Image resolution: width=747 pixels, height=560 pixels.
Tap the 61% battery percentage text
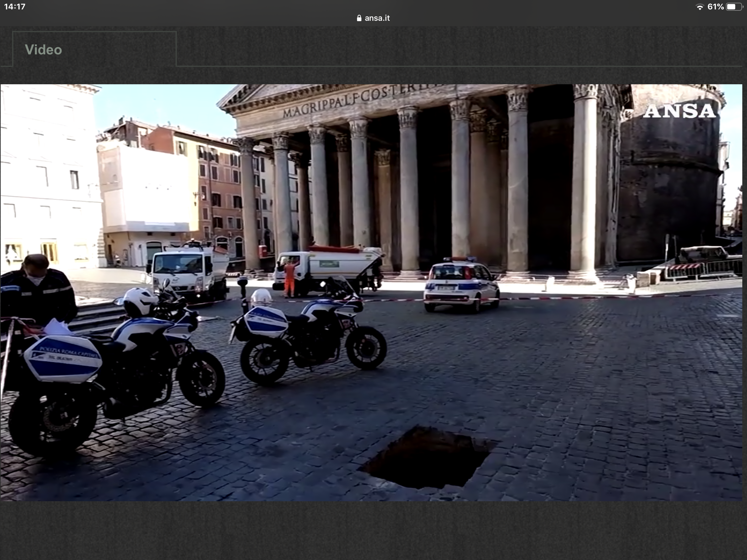pyautogui.click(x=715, y=7)
